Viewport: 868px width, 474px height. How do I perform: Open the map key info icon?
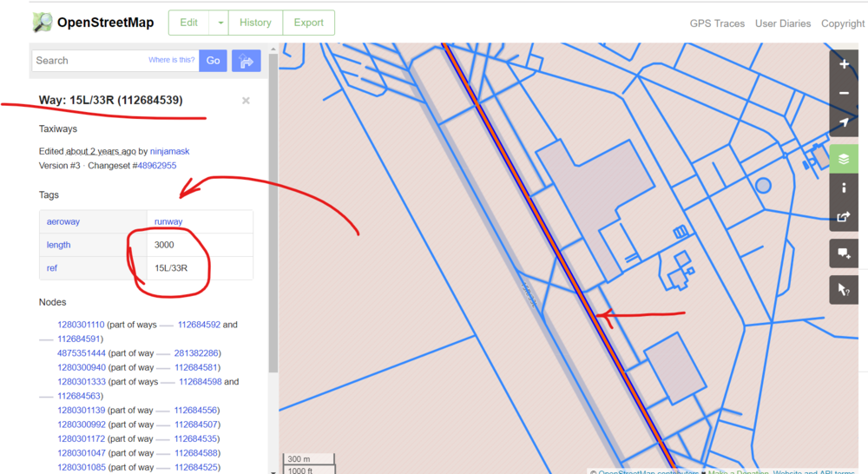(x=844, y=188)
